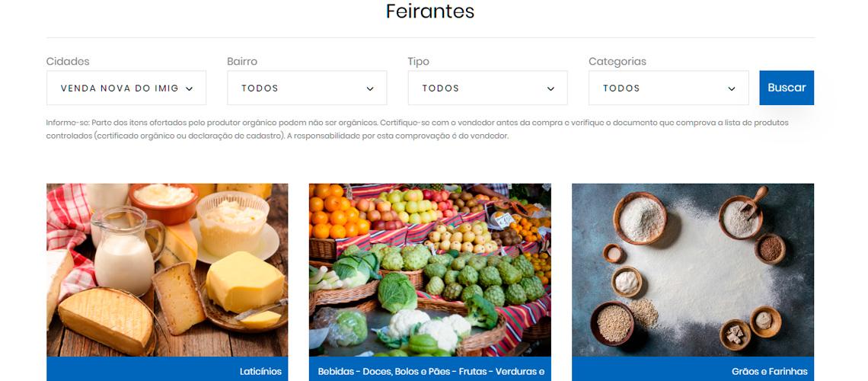Click the Categorias field label
Viewport: 868px width, 381px height.
pyautogui.click(x=617, y=62)
